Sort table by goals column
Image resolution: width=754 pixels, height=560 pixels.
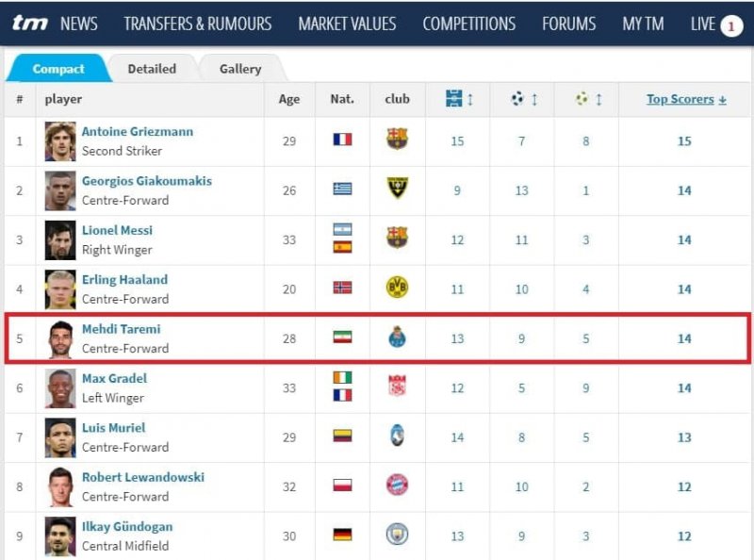click(521, 98)
